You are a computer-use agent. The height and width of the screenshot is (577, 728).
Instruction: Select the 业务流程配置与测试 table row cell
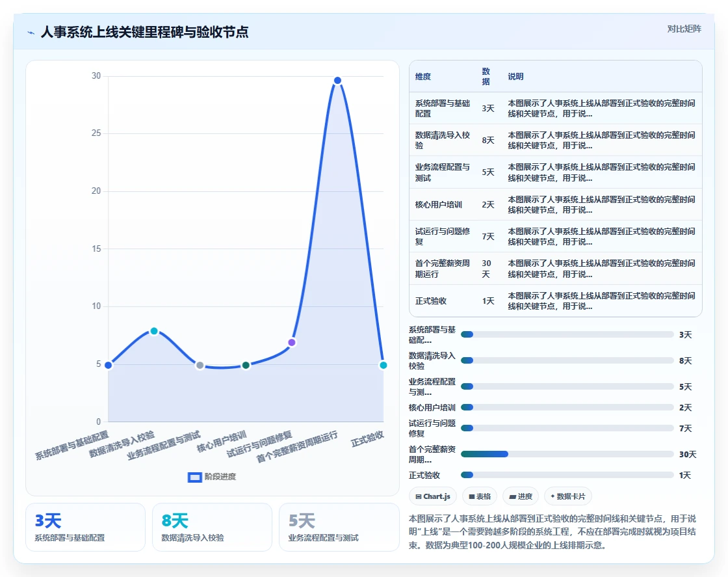(443, 172)
